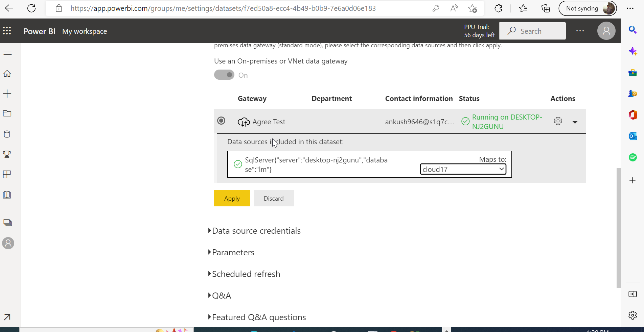This screenshot has width=644, height=332.
Task: Add a tool with Edge sidebar plus
Action: click(x=633, y=180)
